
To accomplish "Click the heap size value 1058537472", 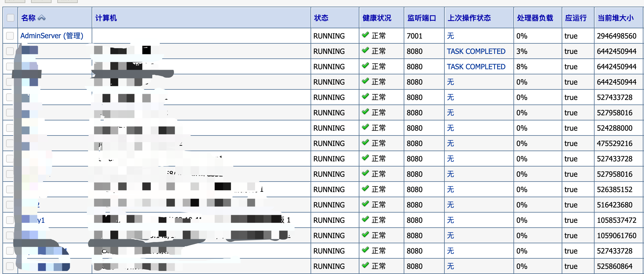I will [x=617, y=220].
